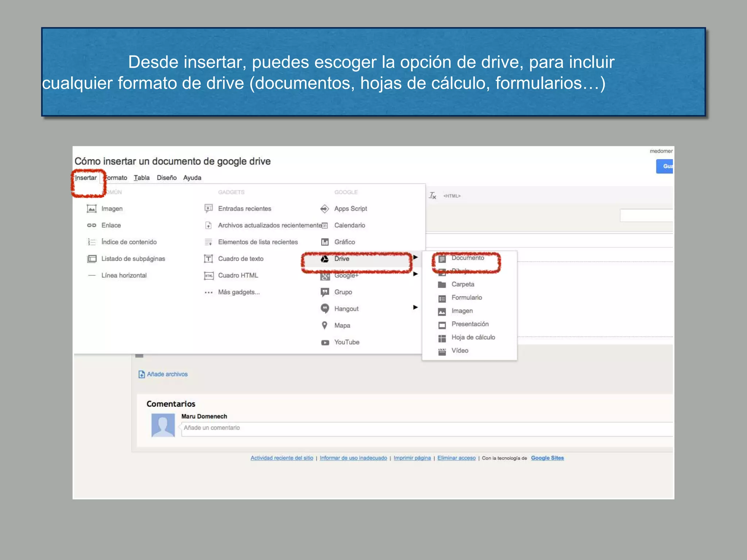The width and height of the screenshot is (747, 560).
Task: Click the Calendario calendar icon
Action: [325, 226]
